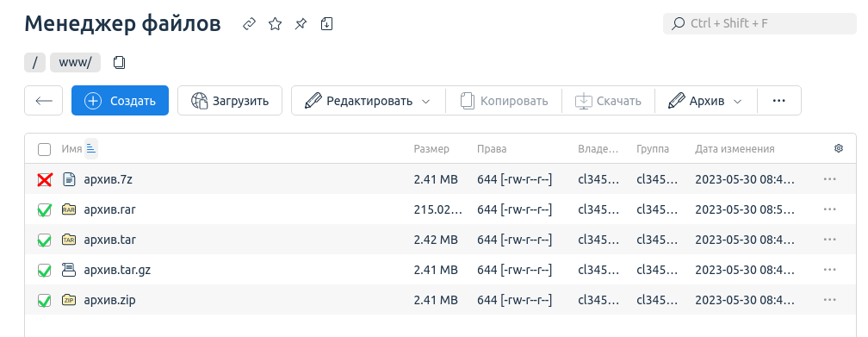Sort by the Владелец column header

tap(598, 148)
